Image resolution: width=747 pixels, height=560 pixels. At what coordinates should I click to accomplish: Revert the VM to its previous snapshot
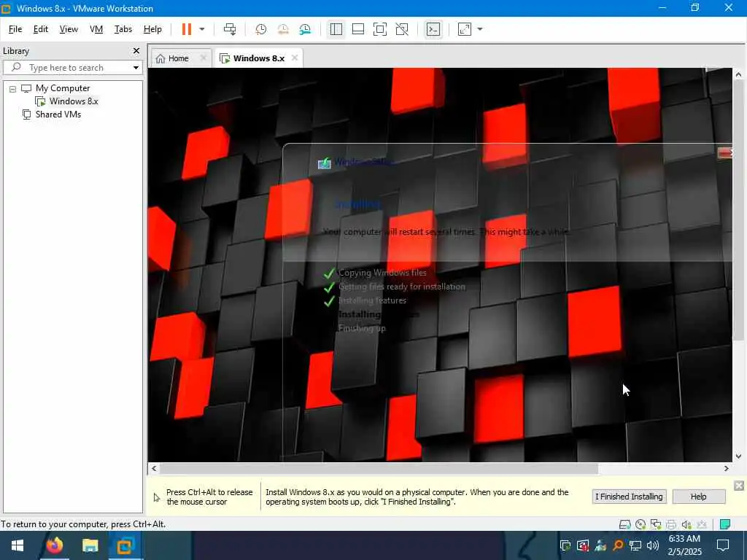(283, 29)
